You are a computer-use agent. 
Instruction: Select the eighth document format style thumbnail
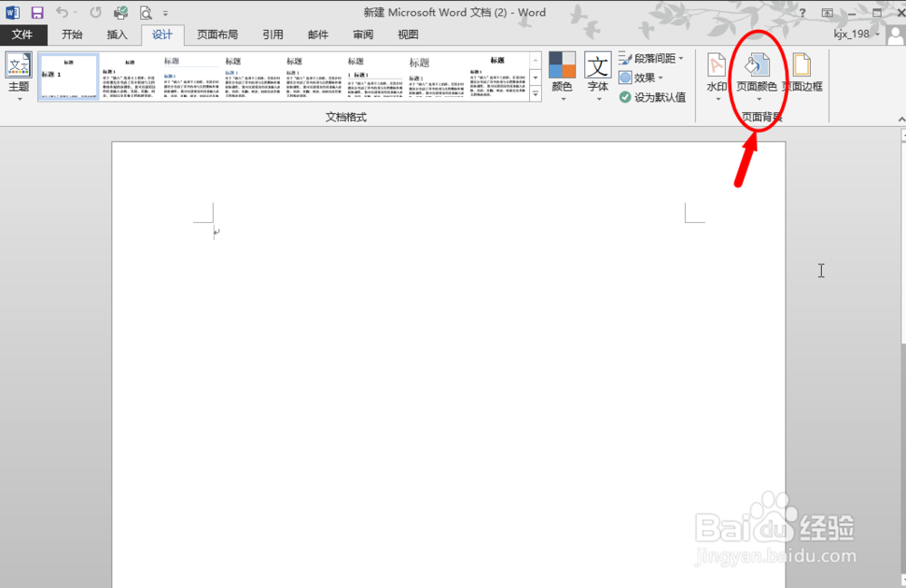[x=497, y=76]
